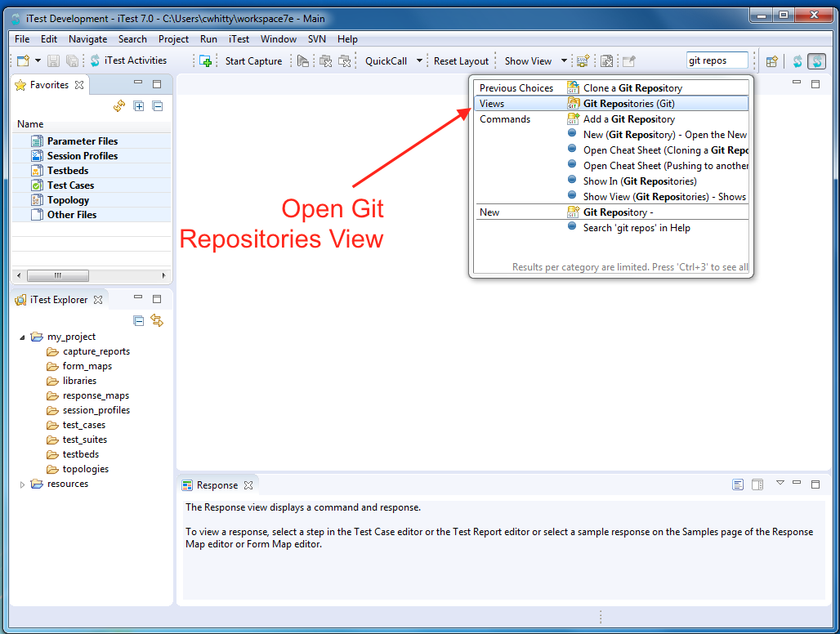Click the Reset Layout button
Viewport: 840px width, 634px height.
(x=461, y=61)
